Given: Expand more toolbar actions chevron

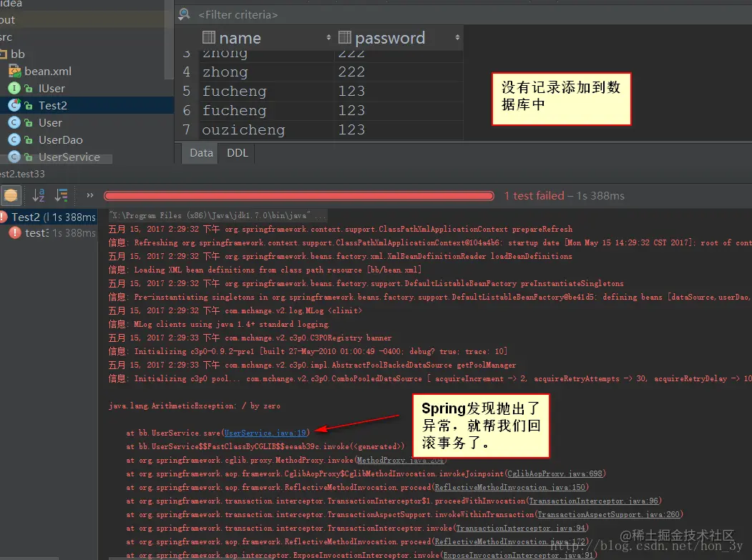Looking at the screenshot, I should tap(89, 195).
